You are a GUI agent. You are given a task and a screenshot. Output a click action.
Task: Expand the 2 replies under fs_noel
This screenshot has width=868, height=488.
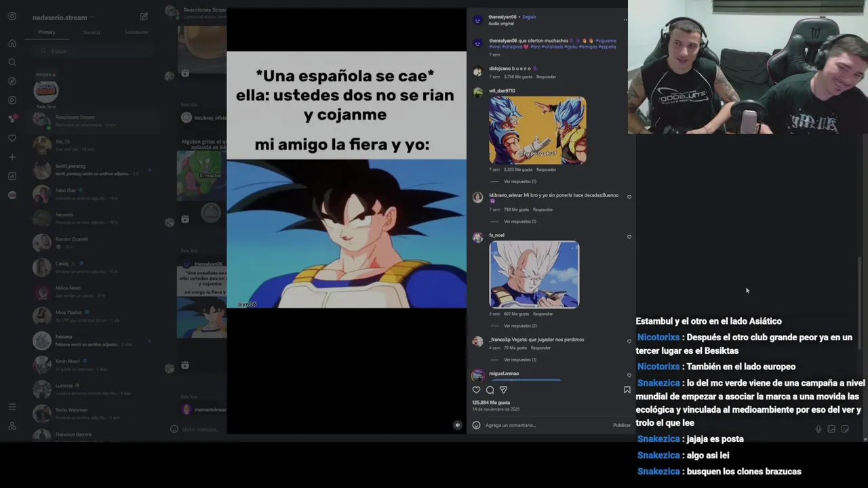(x=519, y=326)
